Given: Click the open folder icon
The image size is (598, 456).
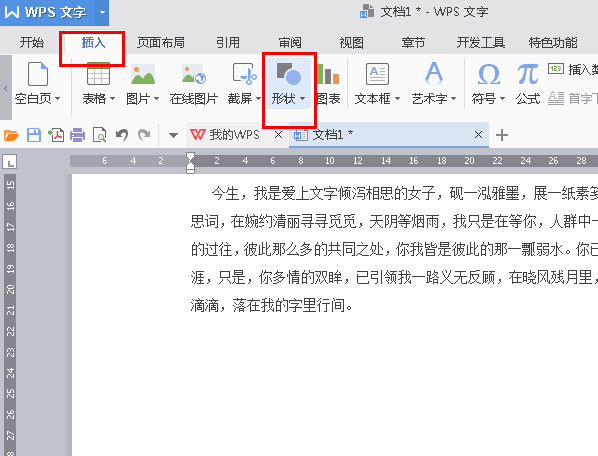Looking at the screenshot, I should click(x=11, y=135).
